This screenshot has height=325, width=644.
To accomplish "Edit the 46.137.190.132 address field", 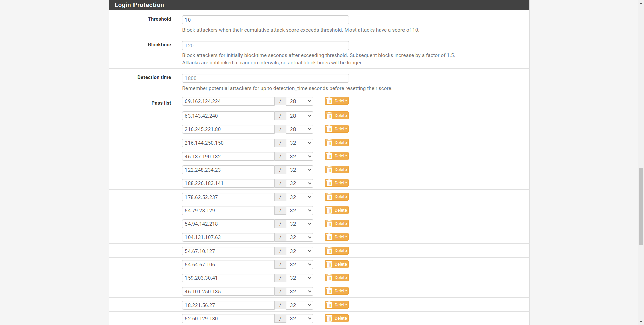I will pos(228,157).
